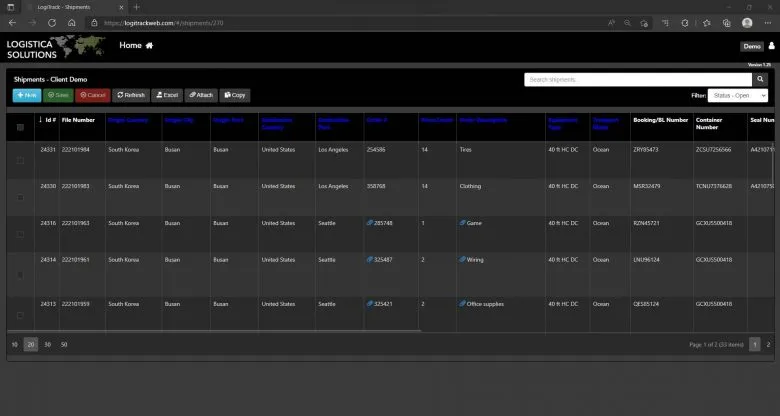Screen dimensions: 780x416
Task: Click the browser home icon
Action: click(72, 23)
